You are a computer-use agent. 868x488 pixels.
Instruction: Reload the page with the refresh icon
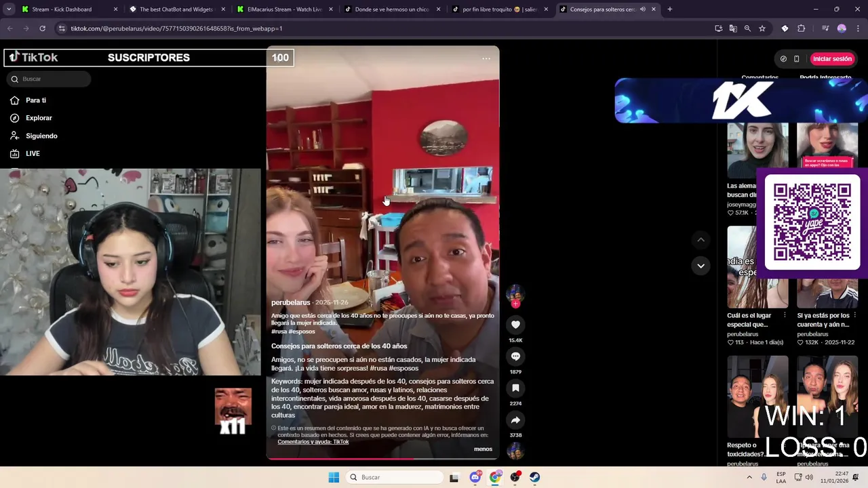tap(42, 28)
